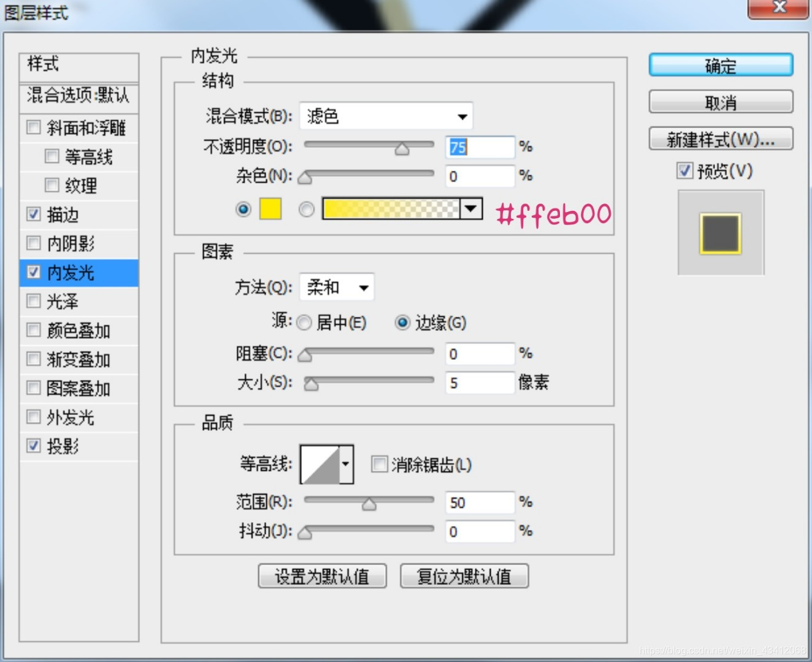
Task: Enable the 斜面和浮雕 checkbox
Action: click(x=33, y=127)
